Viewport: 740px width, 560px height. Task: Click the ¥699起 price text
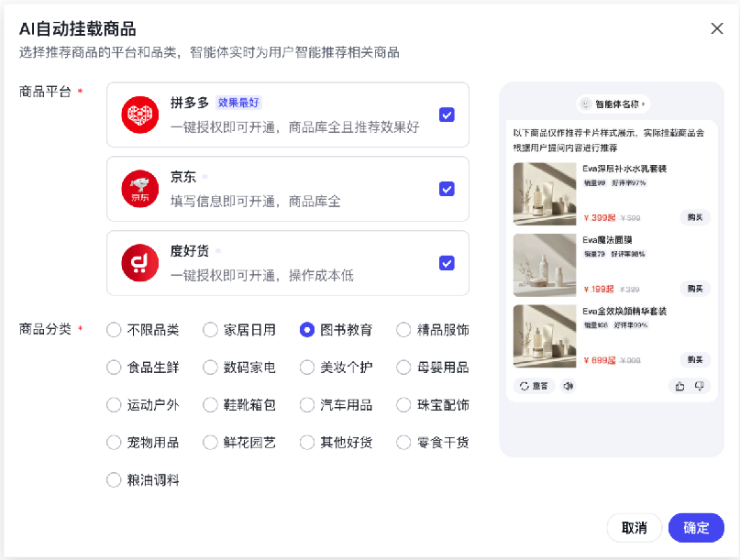tap(600, 360)
